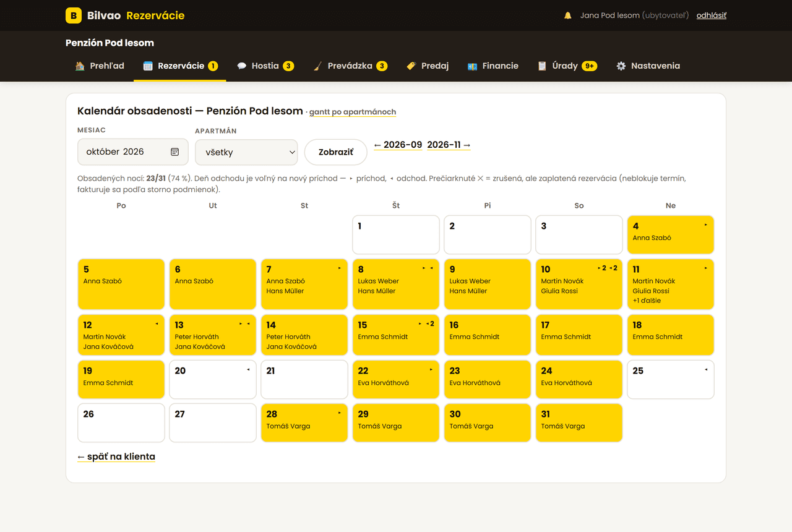Click the price tag icon beside Predaj
The image size is (792, 532).
coord(411,66)
